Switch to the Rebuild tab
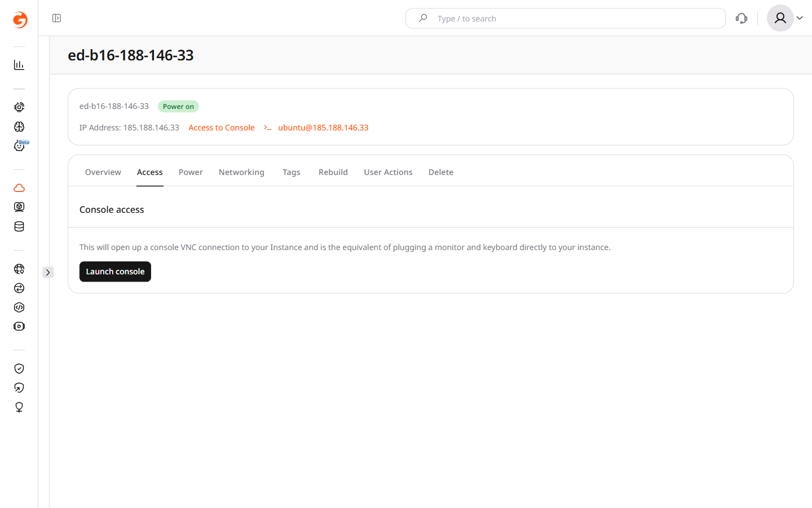This screenshot has height=508, width=812. coord(333,172)
